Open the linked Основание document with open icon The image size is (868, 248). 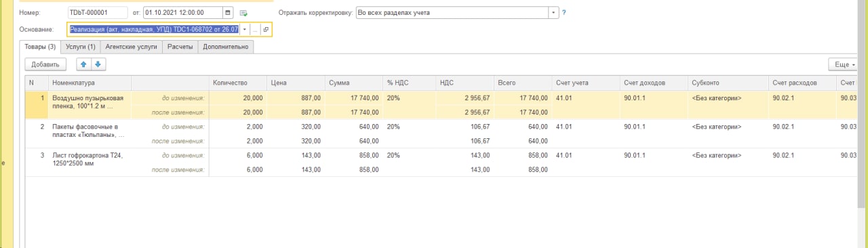point(266,30)
